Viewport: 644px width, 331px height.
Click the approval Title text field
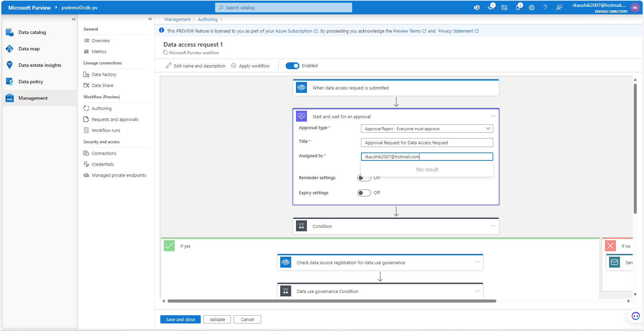point(427,143)
